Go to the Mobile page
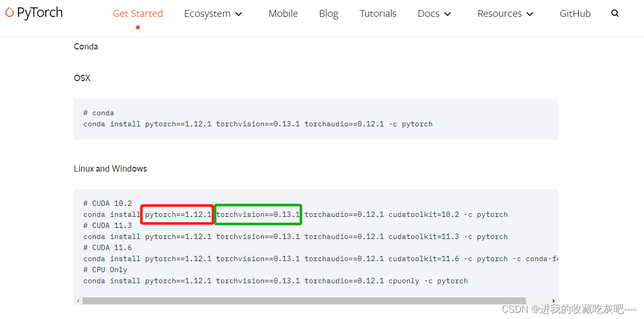Screen dimensions: 644x319 [x=283, y=14]
